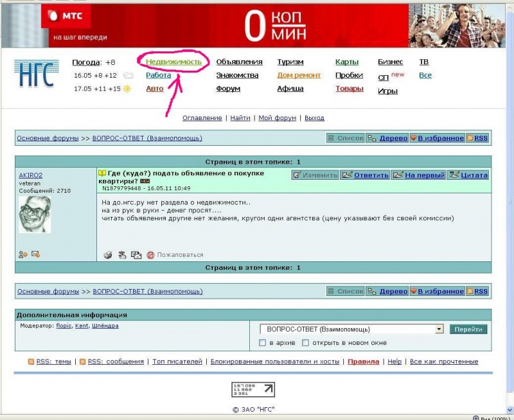Image resolution: width=514 pixels, height=420 pixels.
Task: Add topic В избранное in top bar
Action: click(436, 138)
